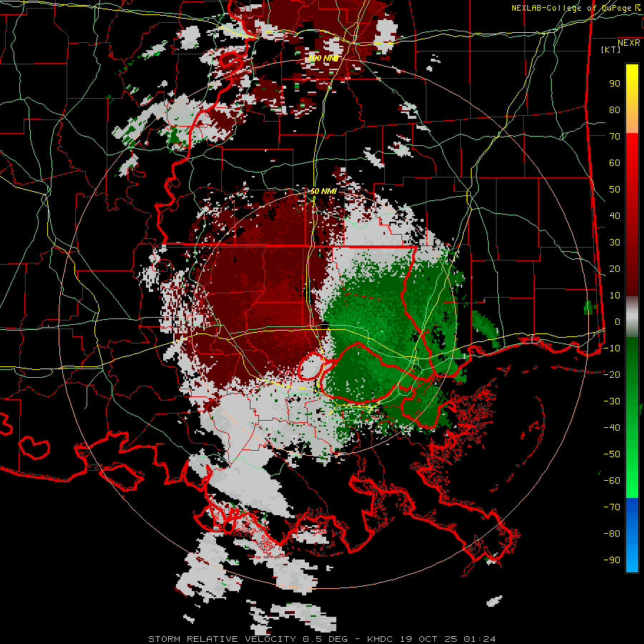Pick the -20 velocity scale label
This screenshot has height=644, width=644.
click(x=612, y=374)
